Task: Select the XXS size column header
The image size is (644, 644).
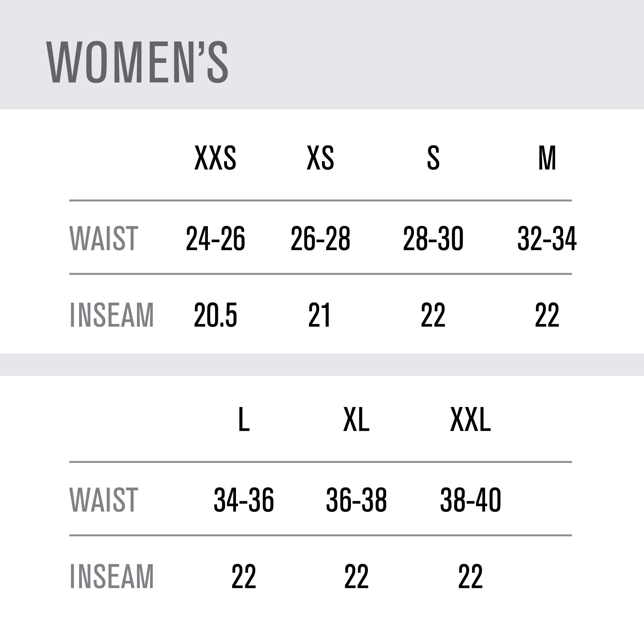Action: [215, 158]
